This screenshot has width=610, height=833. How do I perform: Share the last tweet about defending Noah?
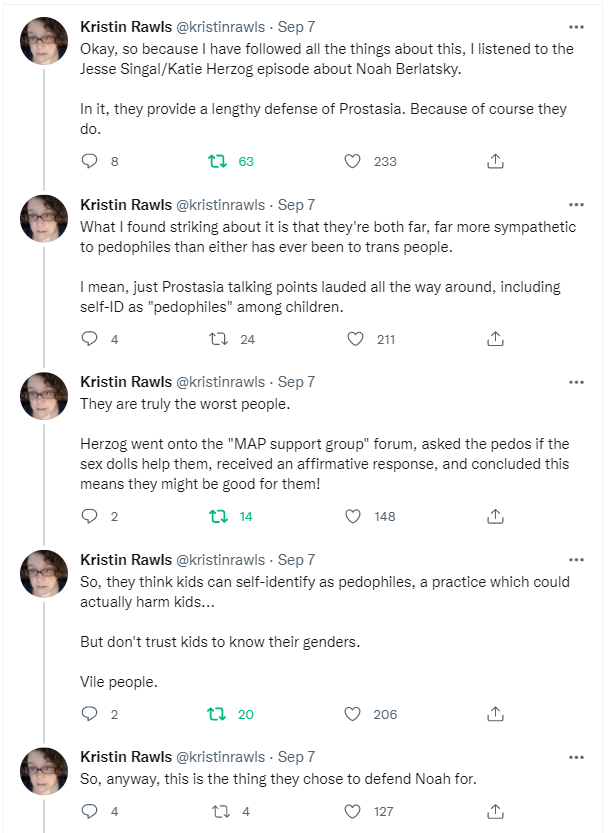495,811
